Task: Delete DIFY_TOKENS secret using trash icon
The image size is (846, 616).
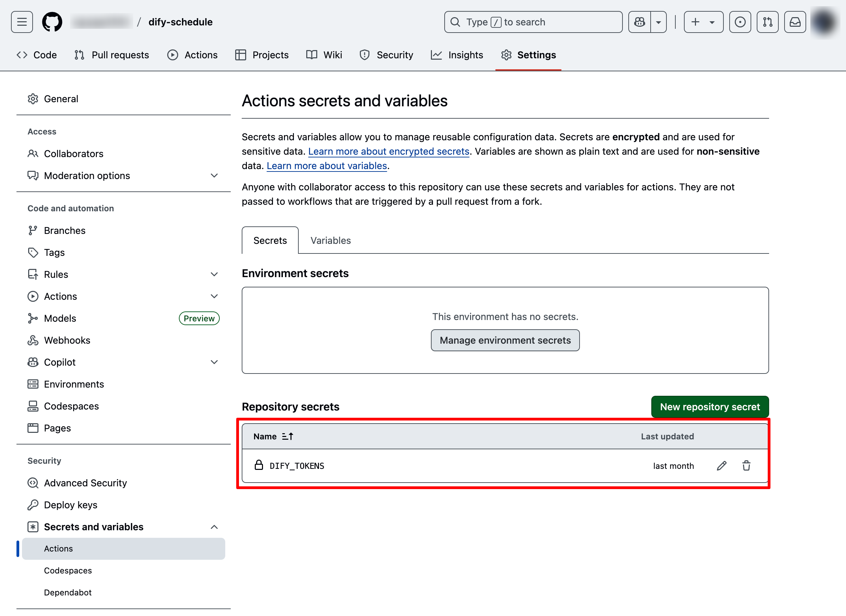Action: (x=746, y=466)
